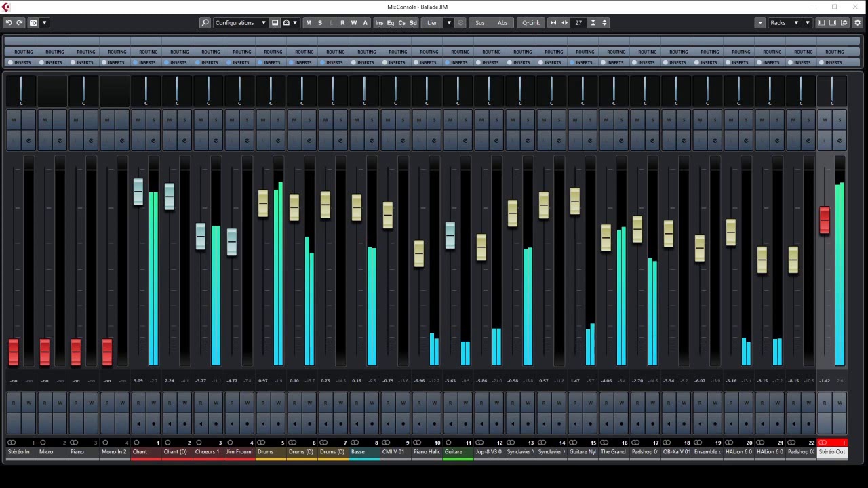Click the increase channel width icon

564,22
